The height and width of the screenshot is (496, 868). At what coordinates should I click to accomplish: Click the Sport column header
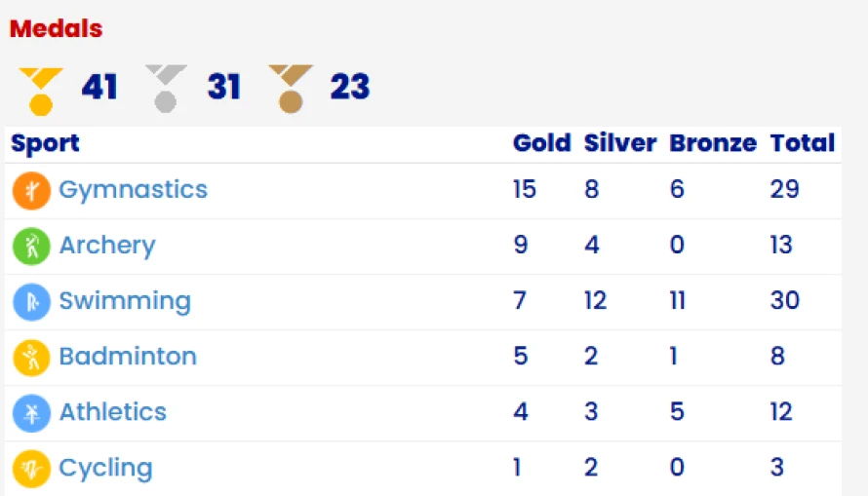coord(46,144)
